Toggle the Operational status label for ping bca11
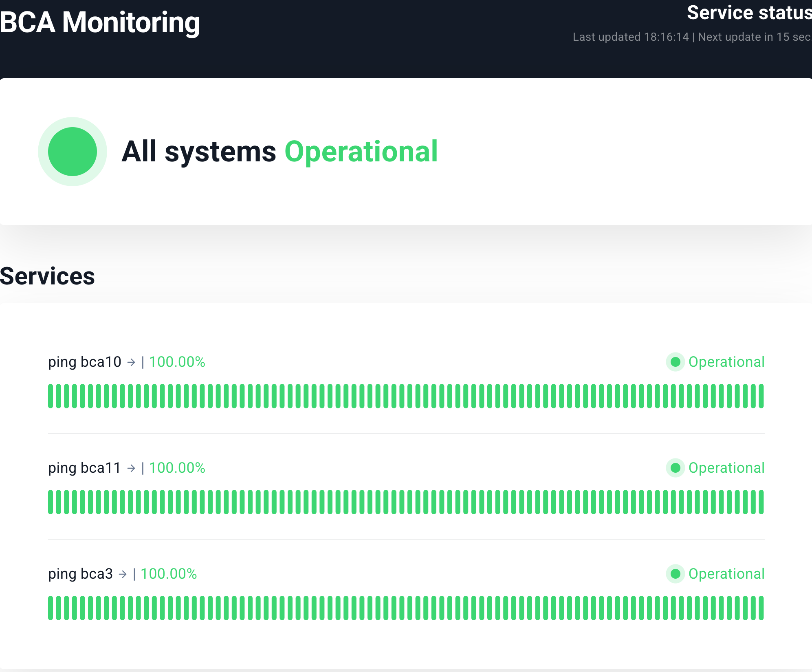This screenshot has width=812, height=672. (x=726, y=468)
